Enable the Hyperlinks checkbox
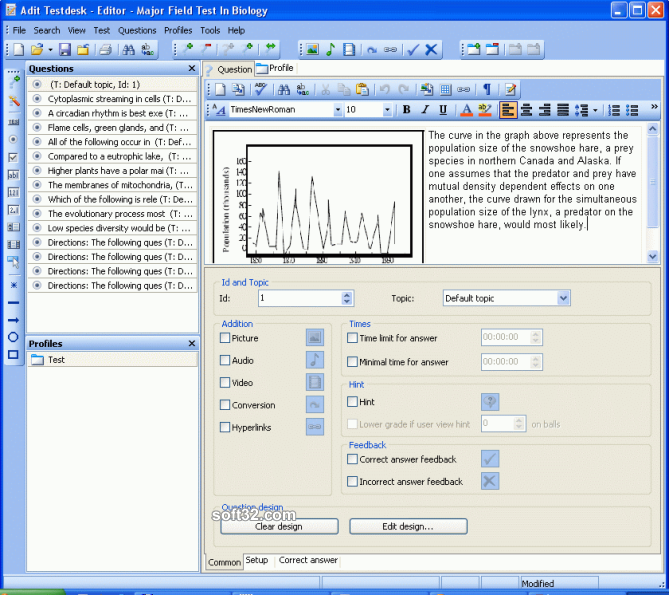 tap(225, 427)
